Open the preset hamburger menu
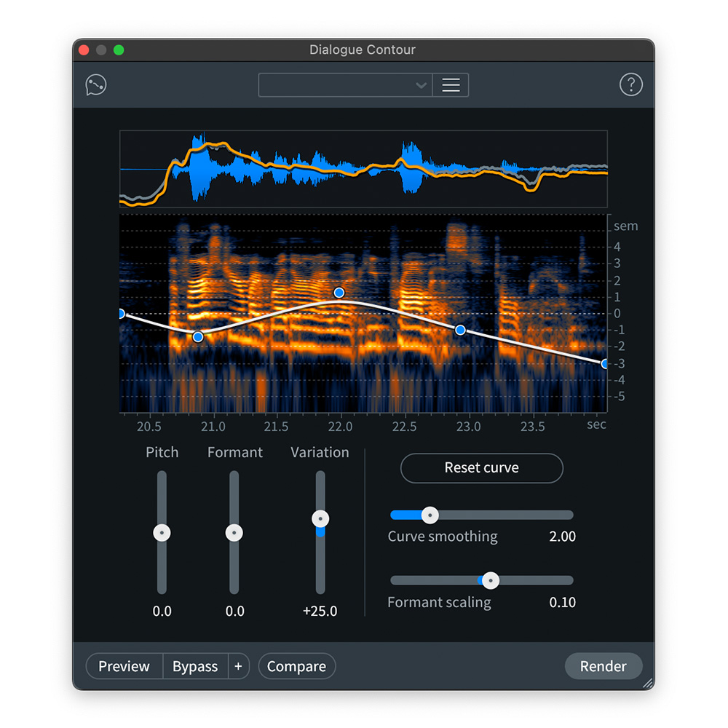Screen dimensions: 728x728 (451, 84)
